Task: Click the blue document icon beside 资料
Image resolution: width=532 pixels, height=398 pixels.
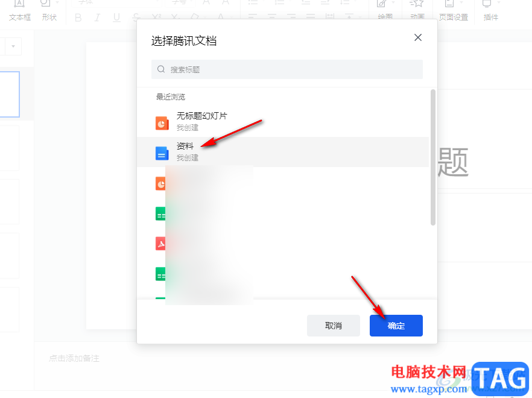Action: pyautogui.click(x=162, y=153)
